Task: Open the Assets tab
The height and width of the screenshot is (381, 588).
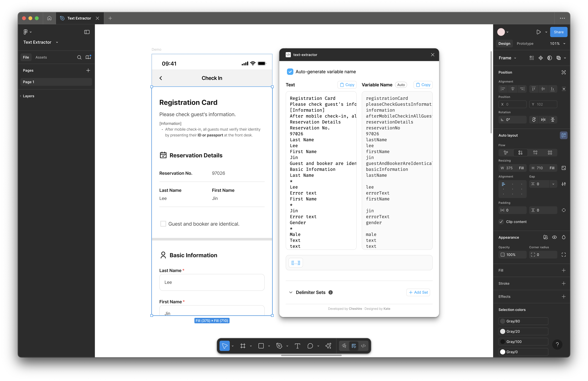Action: pyautogui.click(x=41, y=57)
